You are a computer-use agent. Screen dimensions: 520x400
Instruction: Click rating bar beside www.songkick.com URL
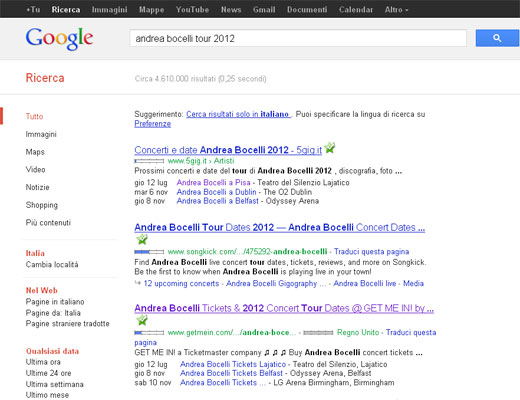[x=149, y=252]
